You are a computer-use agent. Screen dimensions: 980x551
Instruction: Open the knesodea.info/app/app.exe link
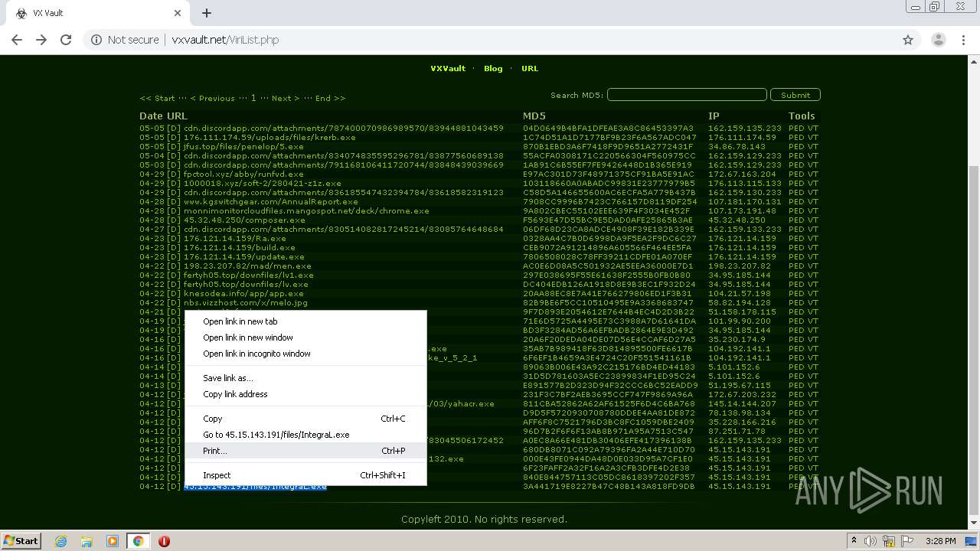[x=243, y=293]
